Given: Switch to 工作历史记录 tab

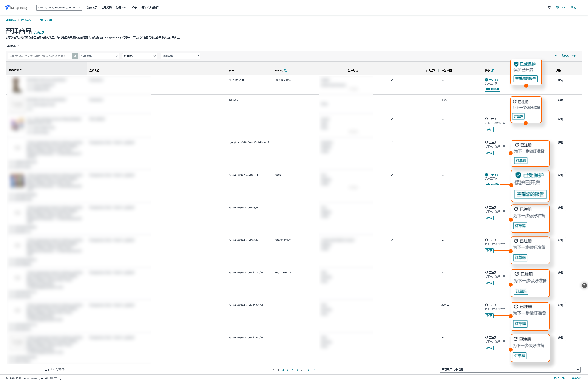Looking at the screenshot, I should tap(45, 20).
